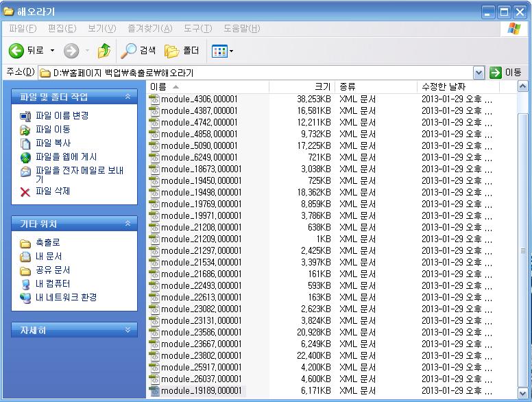Image resolution: width=532 pixels, height=402 pixels.
Task: Click the Forward navigation arrow icon
Action: pyautogui.click(x=71, y=51)
